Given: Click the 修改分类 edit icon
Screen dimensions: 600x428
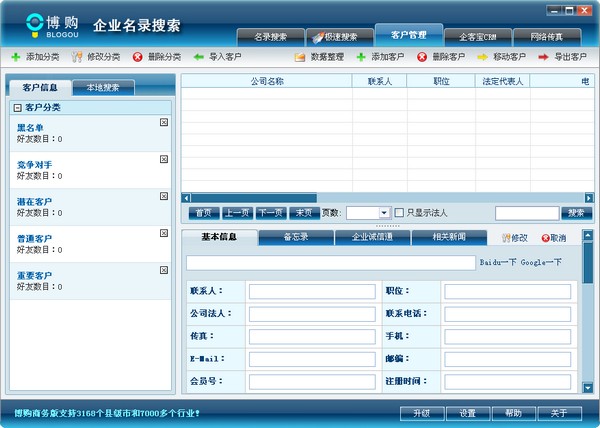Looking at the screenshot, I should coord(77,57).
